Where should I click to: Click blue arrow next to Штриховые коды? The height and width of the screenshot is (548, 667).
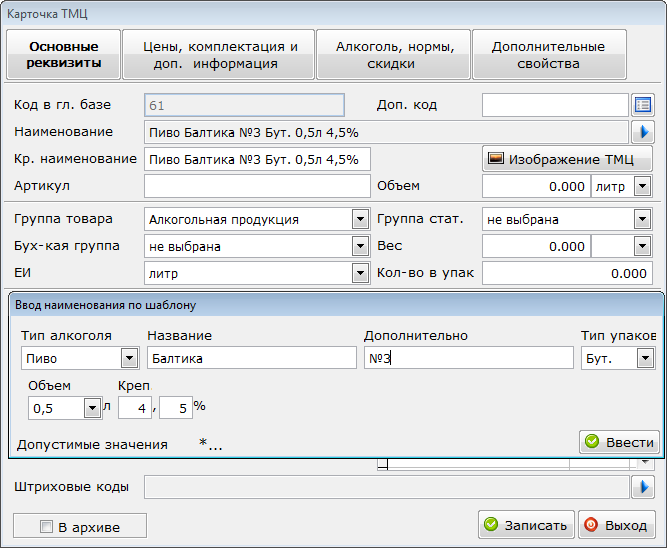(x=643, y=487)
